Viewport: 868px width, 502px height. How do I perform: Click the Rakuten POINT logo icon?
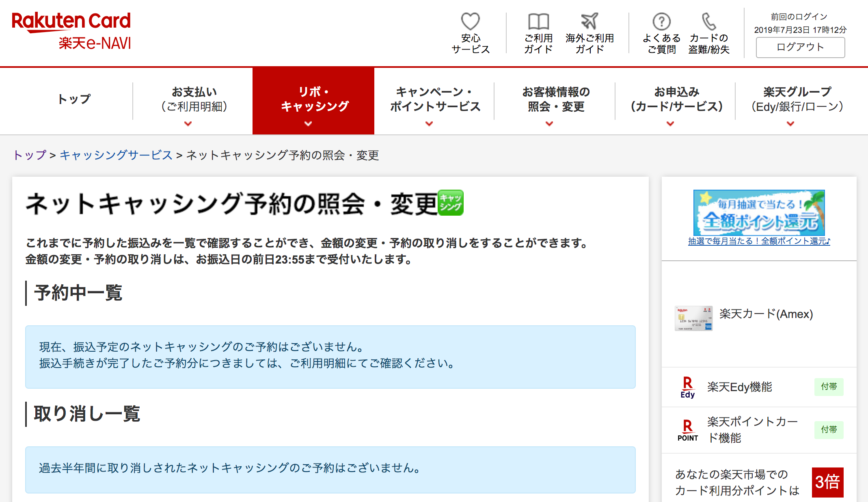pos(687,430)
